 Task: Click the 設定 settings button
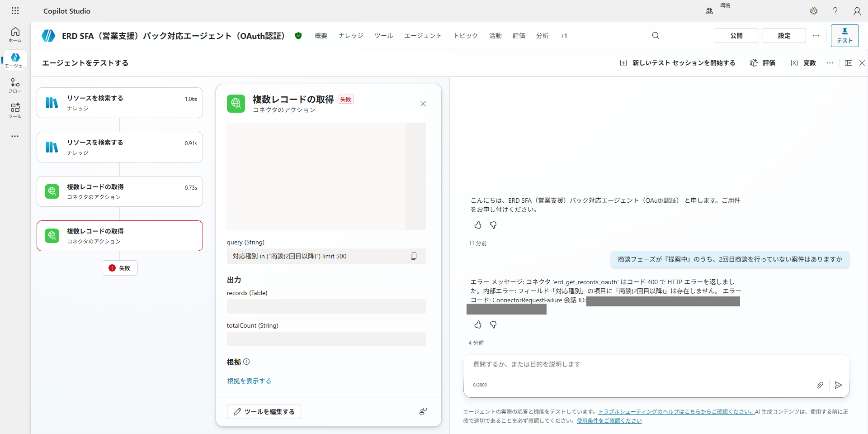(x=784, y=36)
